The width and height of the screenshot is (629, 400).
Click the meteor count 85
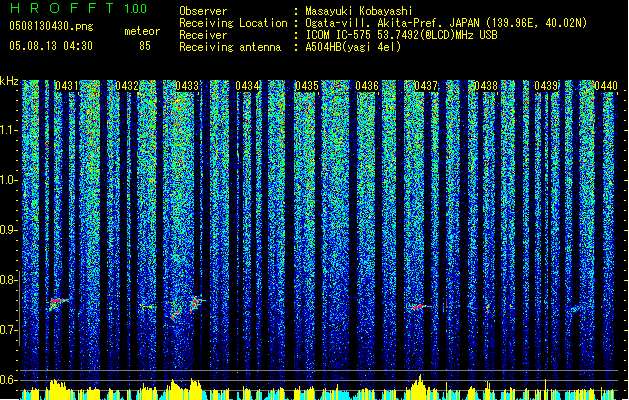click(x=145, y=46)
